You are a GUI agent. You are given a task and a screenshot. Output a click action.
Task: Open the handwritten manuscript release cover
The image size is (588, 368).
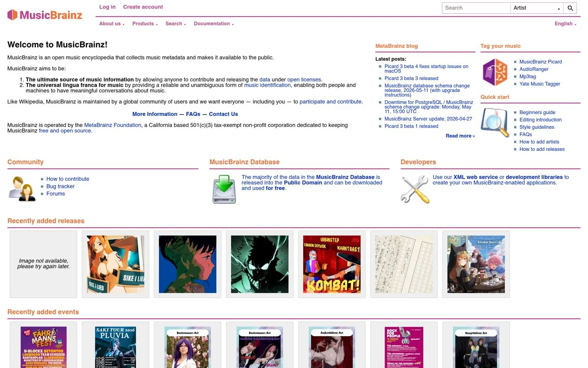(404, 264)
